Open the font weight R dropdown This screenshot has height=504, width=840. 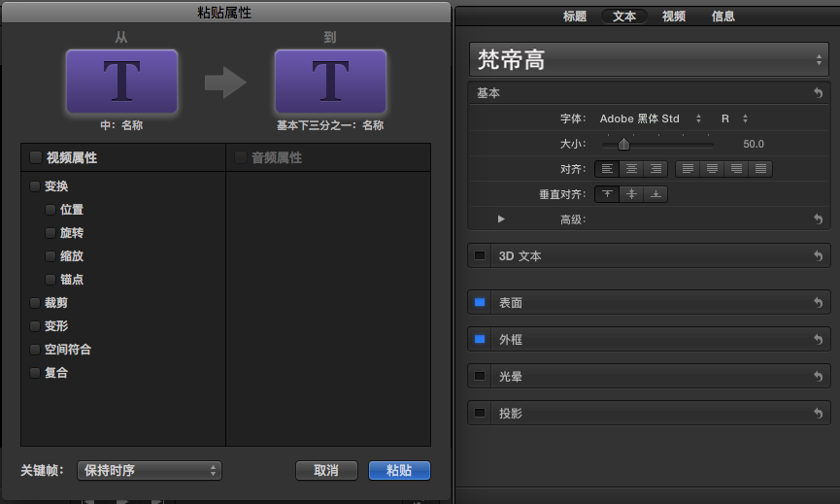tap(734, 118)
